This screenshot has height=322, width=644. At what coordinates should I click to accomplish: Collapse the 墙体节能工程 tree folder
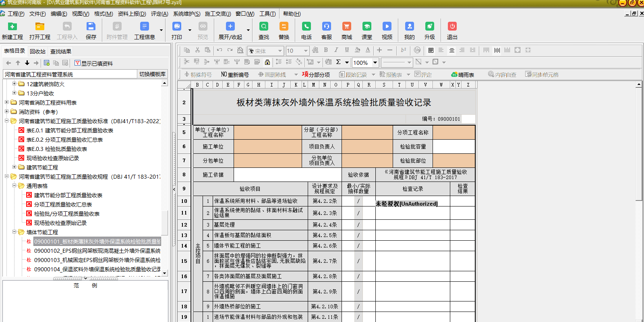click(x=14, y=232)
